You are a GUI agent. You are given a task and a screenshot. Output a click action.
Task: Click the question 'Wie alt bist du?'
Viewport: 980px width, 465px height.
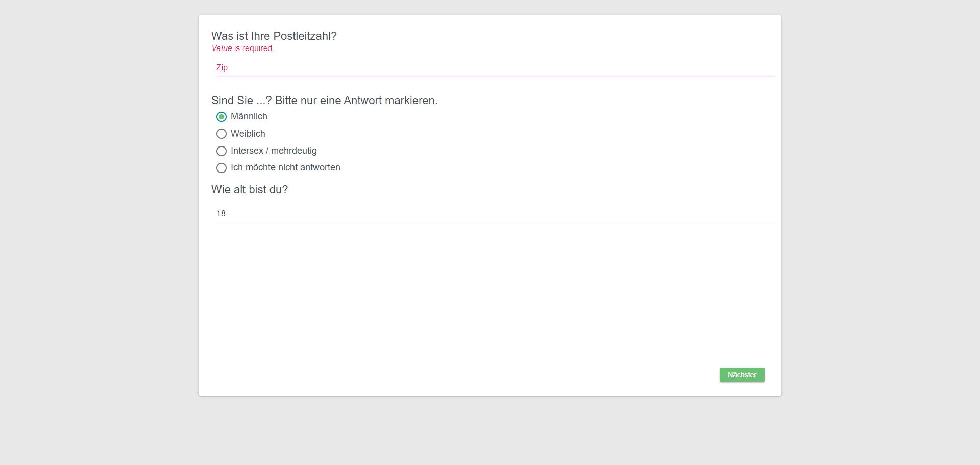click(x=250, y=190)
